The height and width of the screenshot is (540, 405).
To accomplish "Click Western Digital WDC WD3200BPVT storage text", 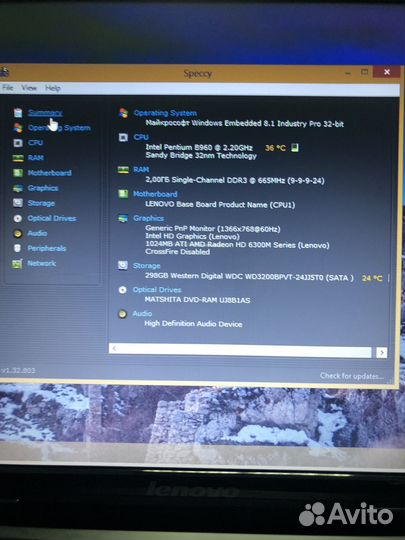I will coord(249,277).
